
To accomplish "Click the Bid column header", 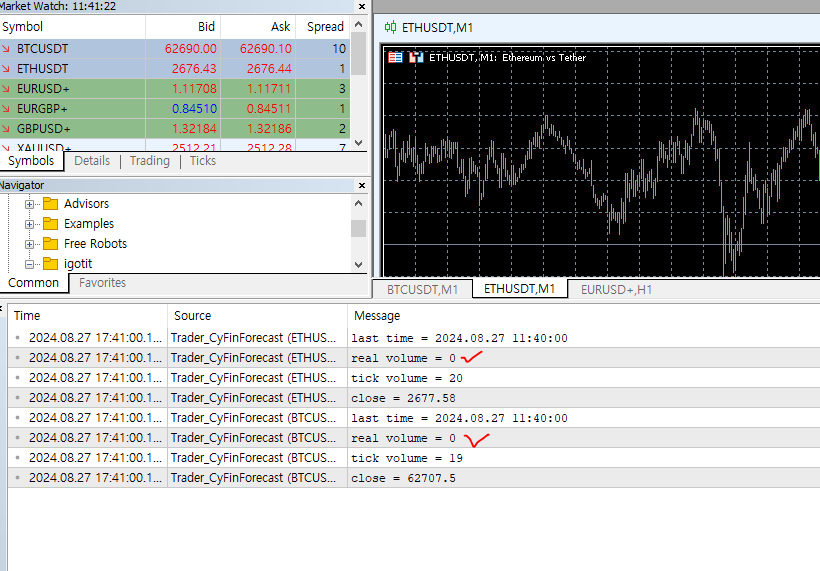I will (183, 27).
